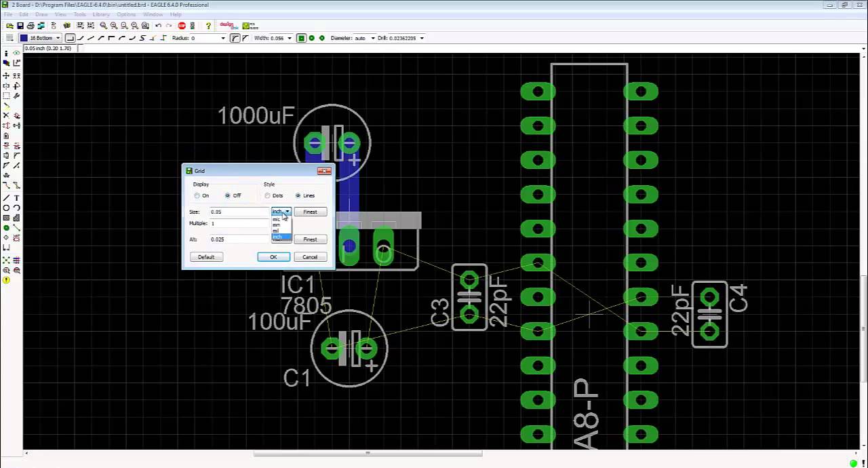Click Finest button beside Alt field
This screenshot has height=468, width=868.
tap(310, 239)
